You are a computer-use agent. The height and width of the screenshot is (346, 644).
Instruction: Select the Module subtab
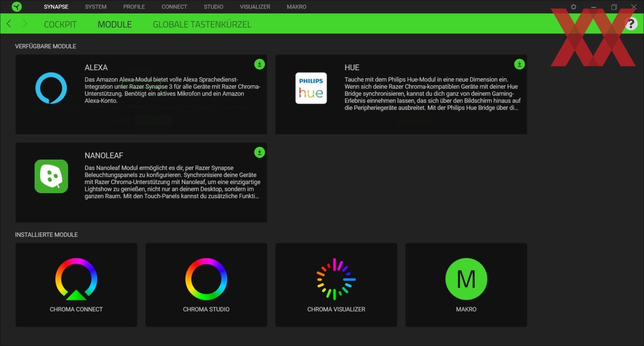pos(115,24)
